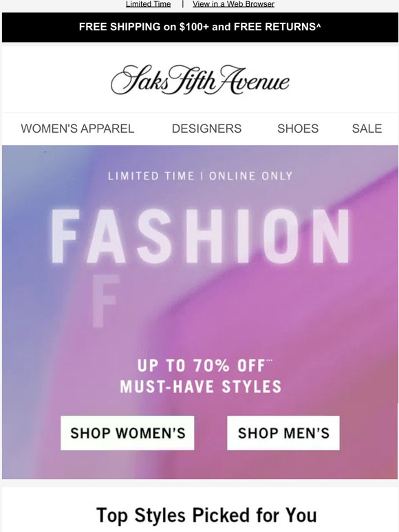Navigate to the Shoes category
The height and width of the screenshot is (532, 399).
coord(298,129)
